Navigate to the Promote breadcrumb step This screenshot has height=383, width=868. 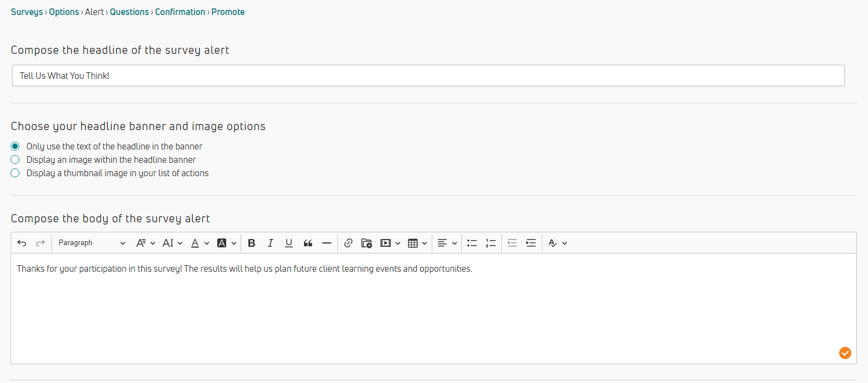coord(228,12)
